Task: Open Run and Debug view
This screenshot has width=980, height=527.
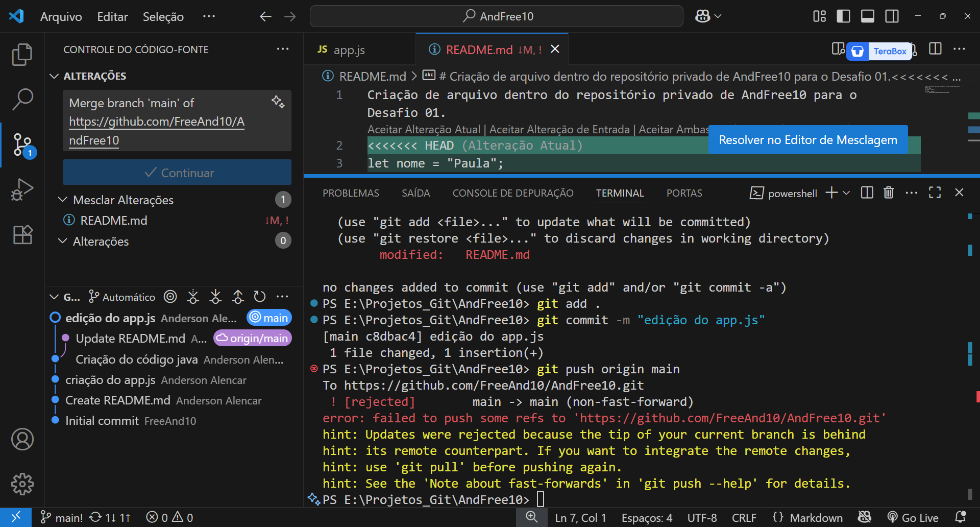Action: coord(22,189)
